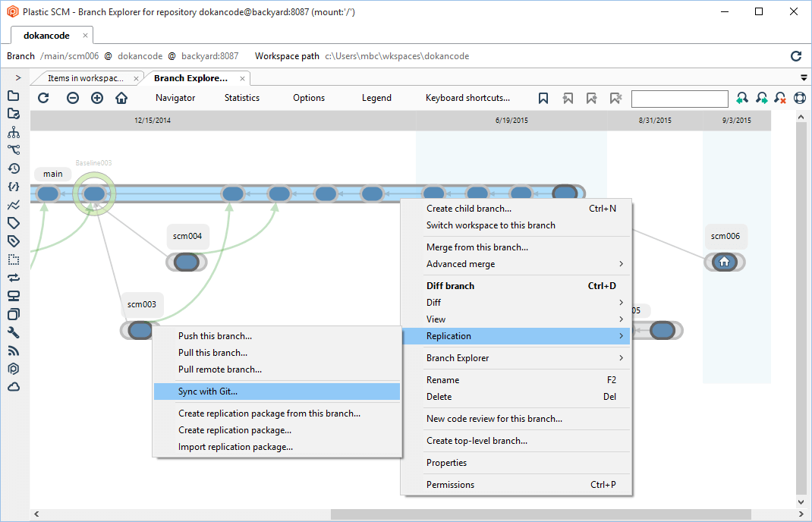This screenshot has height=522, width=812.
Task: Zoom out using the minus magnifier icon
Action: pos(73,98)
